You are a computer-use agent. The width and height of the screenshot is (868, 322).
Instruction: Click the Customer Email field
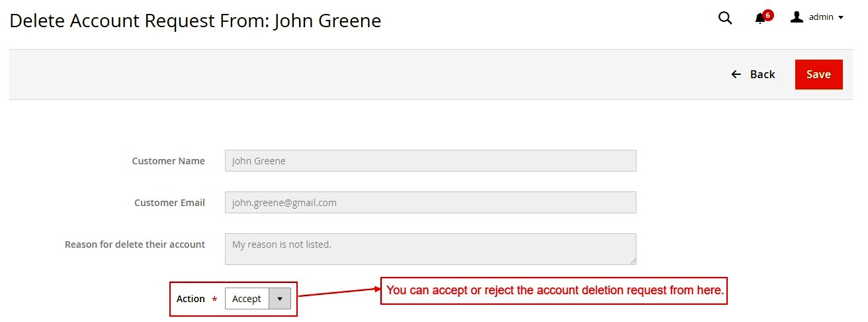[430, 203]
